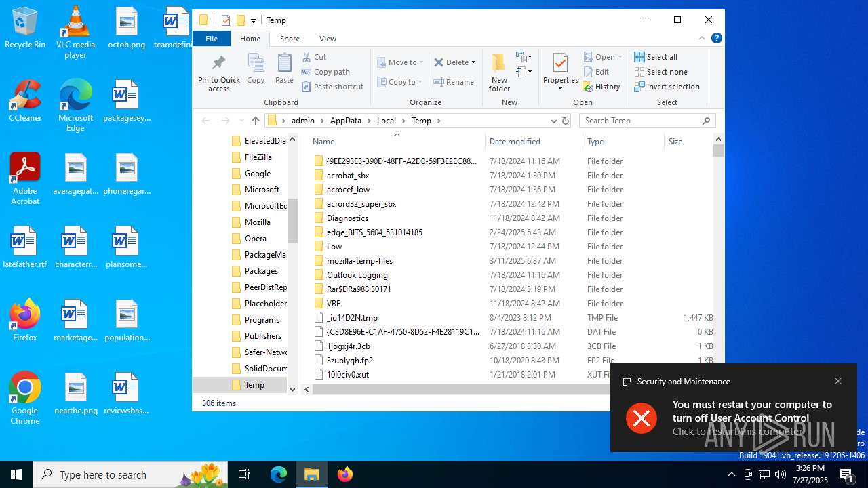868x488 pixels.
Task: Click the Rename ribbon command
Action: pyautogui.click(x=454, y=82)
